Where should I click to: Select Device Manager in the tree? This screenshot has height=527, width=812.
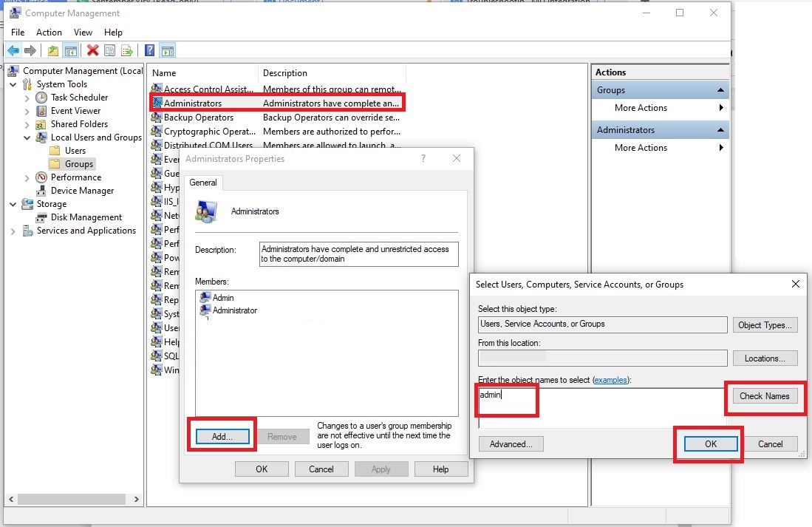(x=82, y=191)
